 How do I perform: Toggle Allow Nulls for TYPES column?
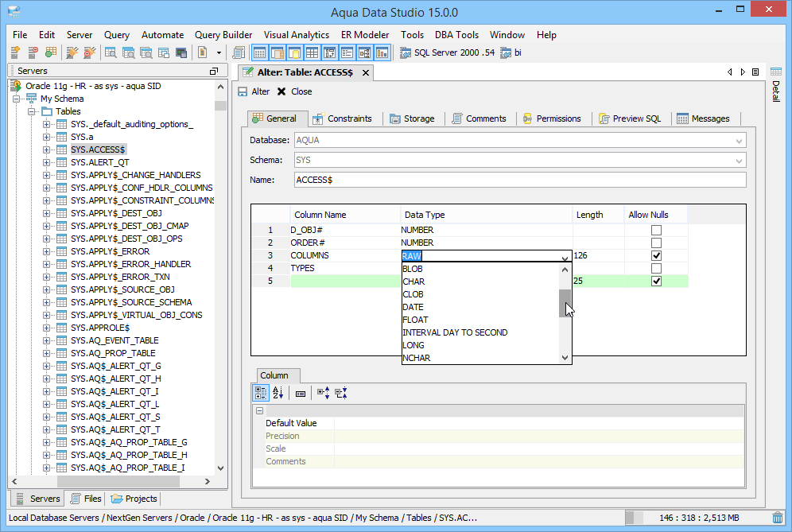click(x=656, y=268)
